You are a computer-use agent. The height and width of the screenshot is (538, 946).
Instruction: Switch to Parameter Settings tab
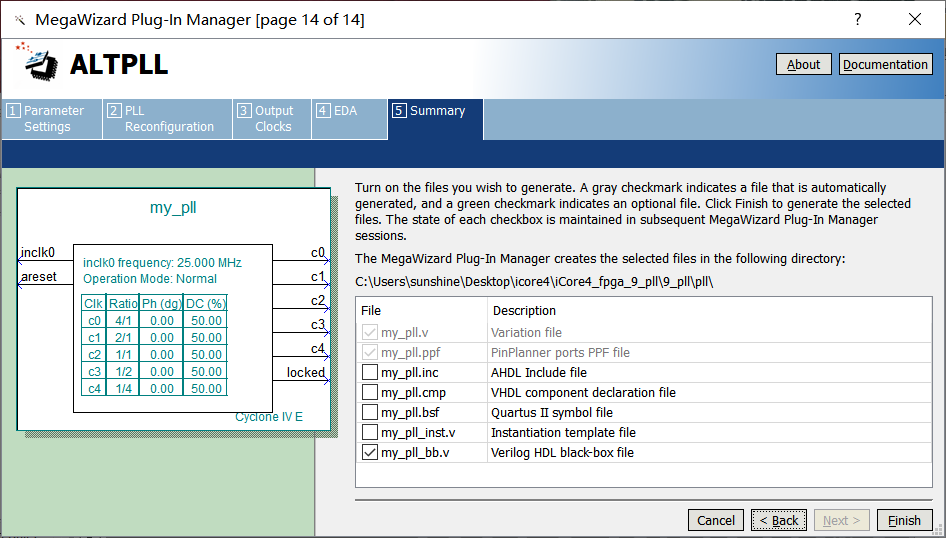52,119
